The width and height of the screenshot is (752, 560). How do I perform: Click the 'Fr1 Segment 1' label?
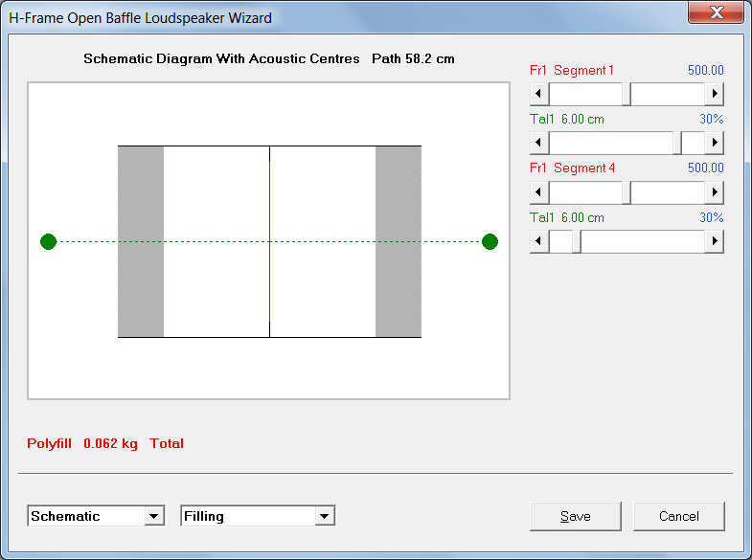572,71
